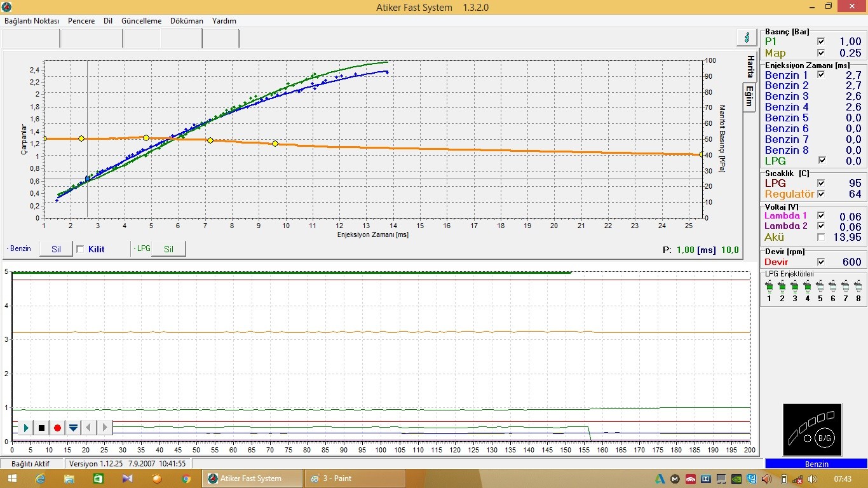Open the Yardım menu
868x488 pixels.
click(224, 21)
